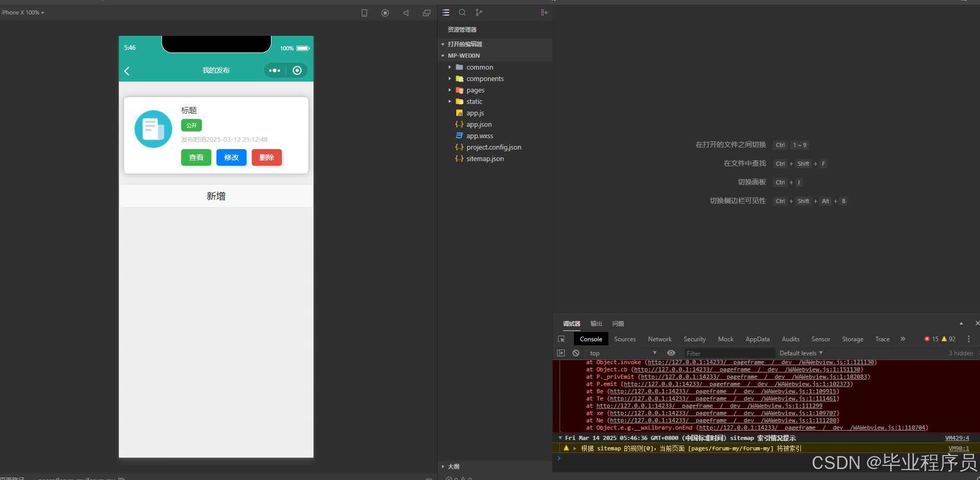The width and height of the screenshot is (980, 480).
Task: Show more devtools tabs with chevron
Action: click(903, 339)
